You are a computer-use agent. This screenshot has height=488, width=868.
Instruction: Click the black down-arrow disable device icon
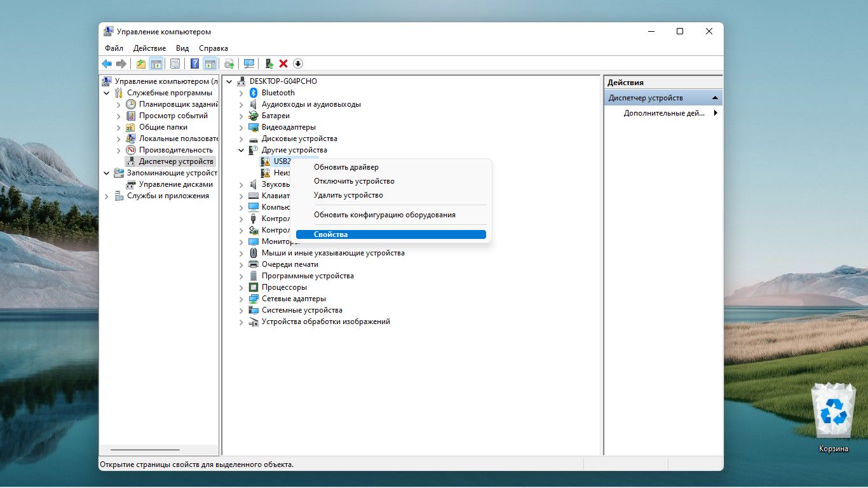click(x=298, y=64)
